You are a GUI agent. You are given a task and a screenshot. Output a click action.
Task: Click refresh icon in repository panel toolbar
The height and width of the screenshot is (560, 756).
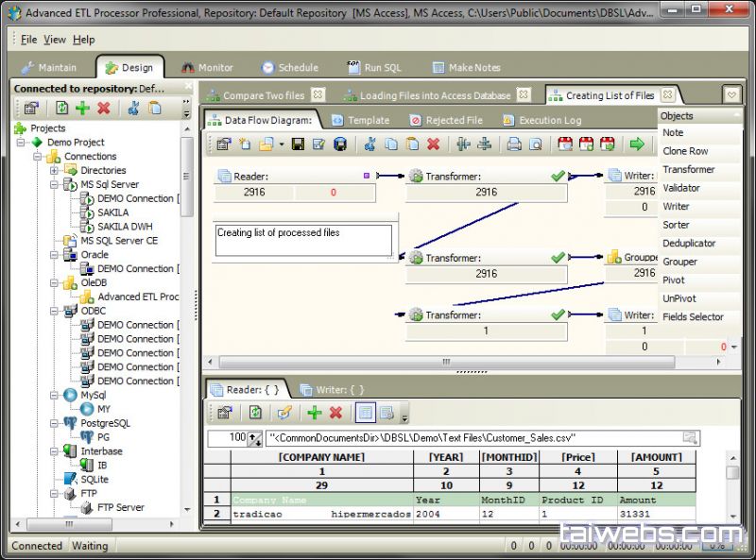[62, 109]
